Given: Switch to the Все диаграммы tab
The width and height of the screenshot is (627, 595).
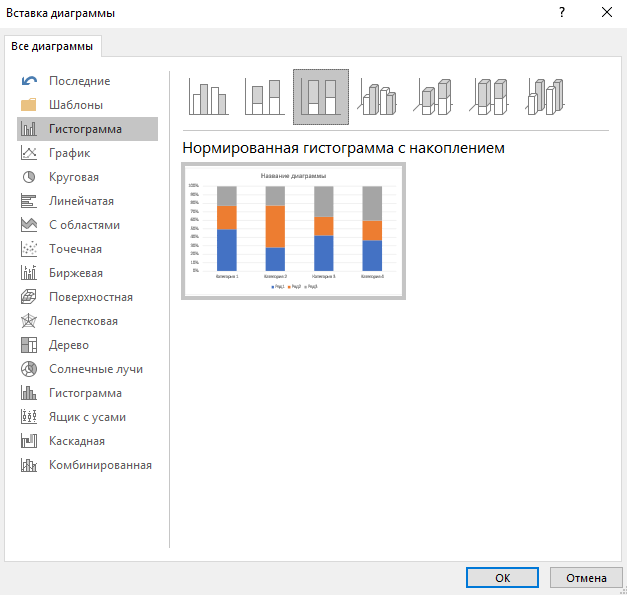Looking at the screenshot, I should coord(53,46).
